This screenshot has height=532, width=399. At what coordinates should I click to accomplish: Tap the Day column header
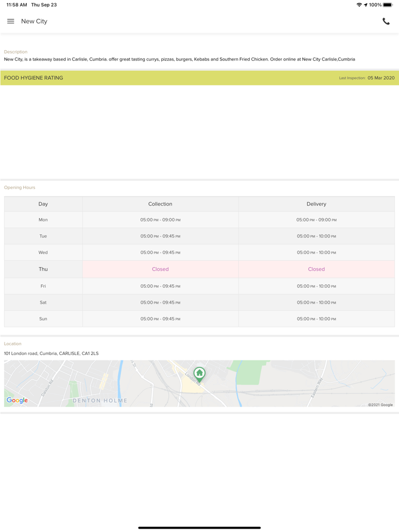43,204
